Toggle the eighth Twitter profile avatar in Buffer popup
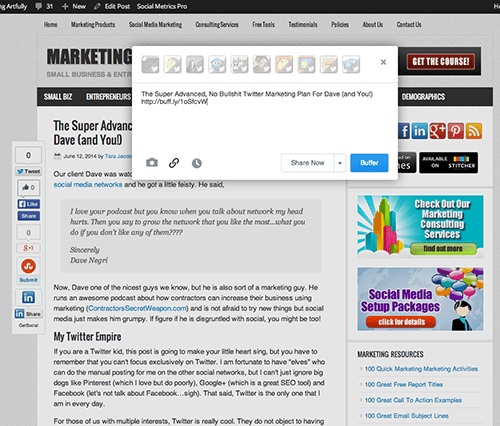500x426 pixels. pos(306,64)
